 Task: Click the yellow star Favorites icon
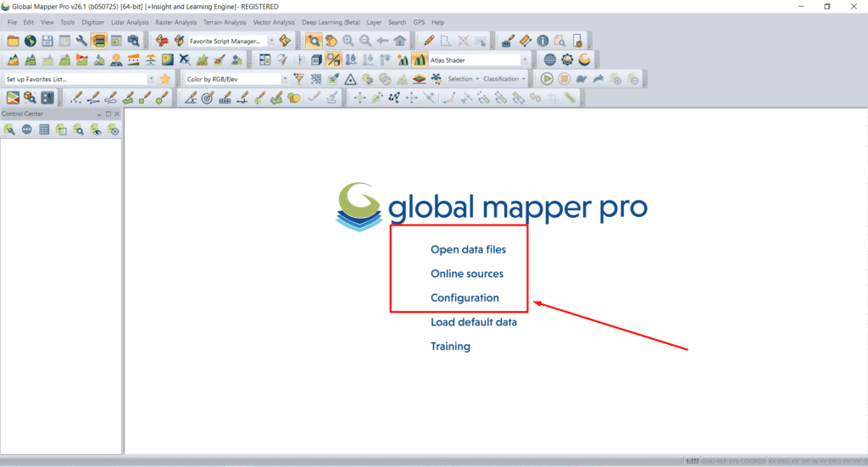point(165,79)
